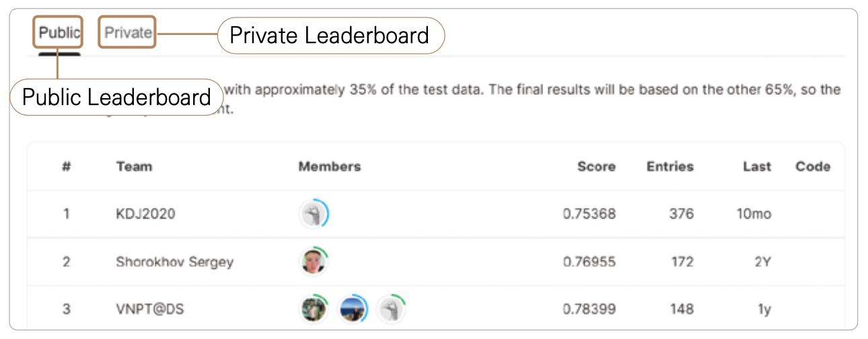Click the 376 entries value
The image size is (868, 339).
(680, 215)
